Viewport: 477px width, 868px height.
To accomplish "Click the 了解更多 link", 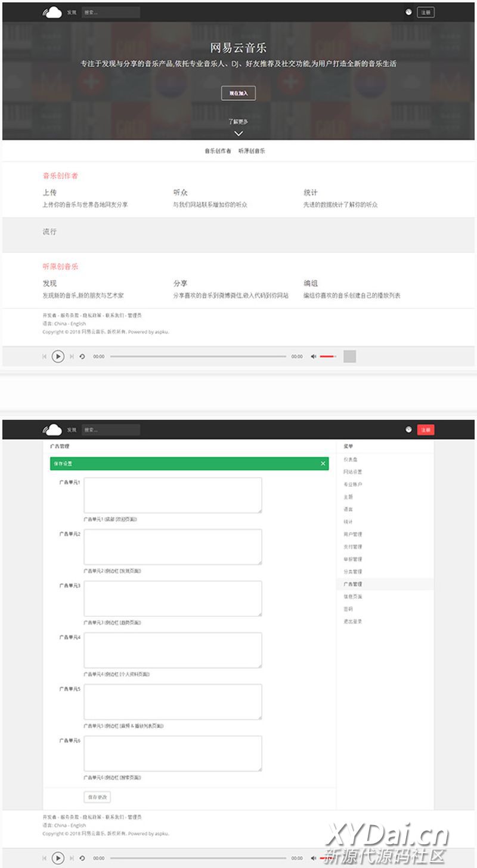I will pyautogui.click(x=238, y=122).
